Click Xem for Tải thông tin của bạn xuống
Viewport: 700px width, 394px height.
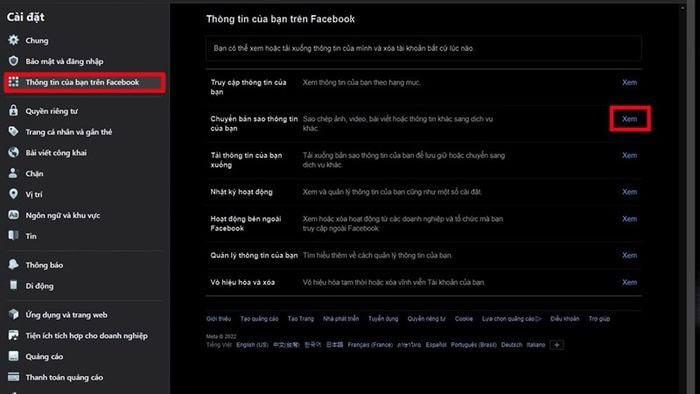click(x=629, y=155)
